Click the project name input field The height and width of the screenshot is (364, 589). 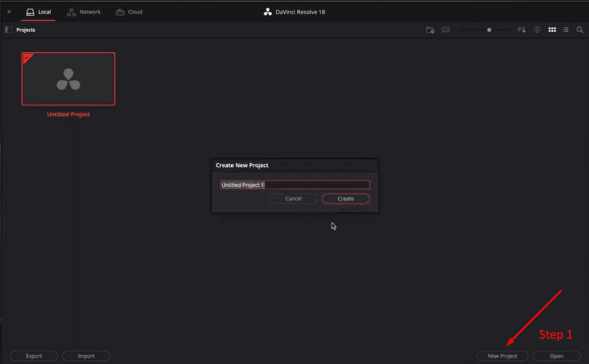click(x=295, y=185)
